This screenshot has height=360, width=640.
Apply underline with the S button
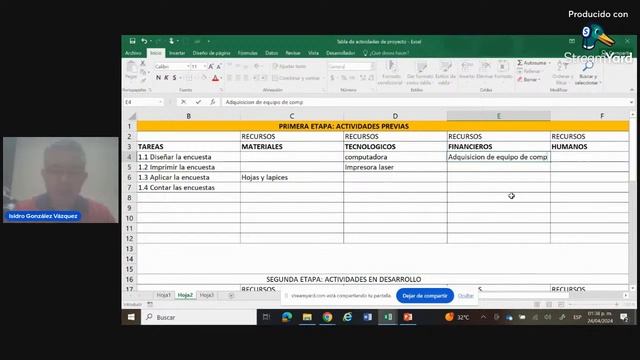coord(174,78)
